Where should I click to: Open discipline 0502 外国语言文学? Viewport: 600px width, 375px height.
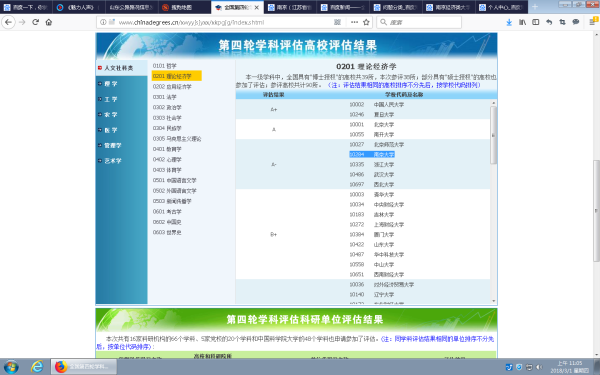click(174, 191)
